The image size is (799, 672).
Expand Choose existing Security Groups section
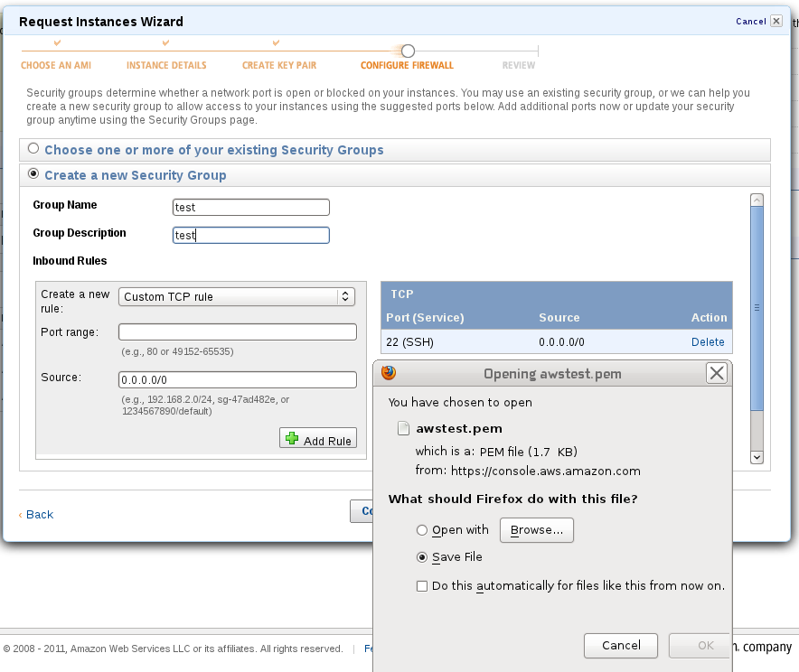coord(214,150)
